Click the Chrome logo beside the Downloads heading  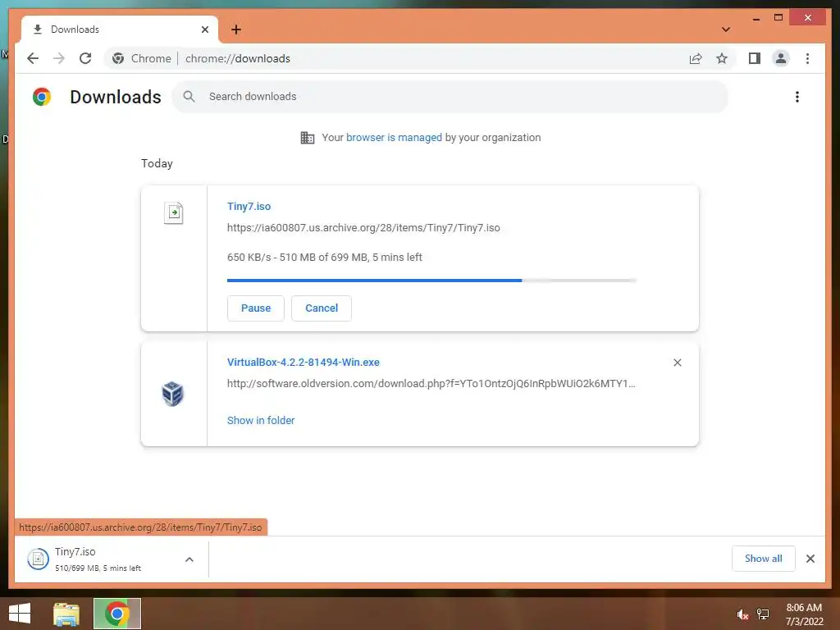(x=42, y=97)
